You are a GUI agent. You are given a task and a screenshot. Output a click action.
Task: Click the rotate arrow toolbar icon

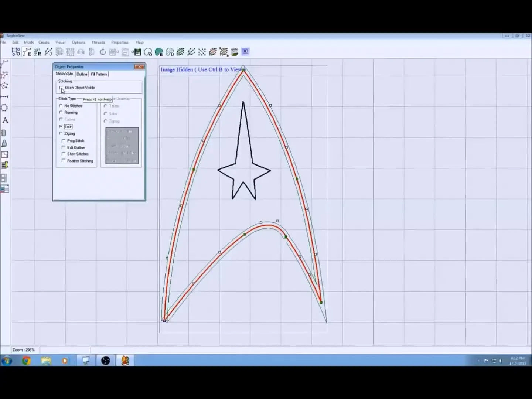tap(103, 52)
